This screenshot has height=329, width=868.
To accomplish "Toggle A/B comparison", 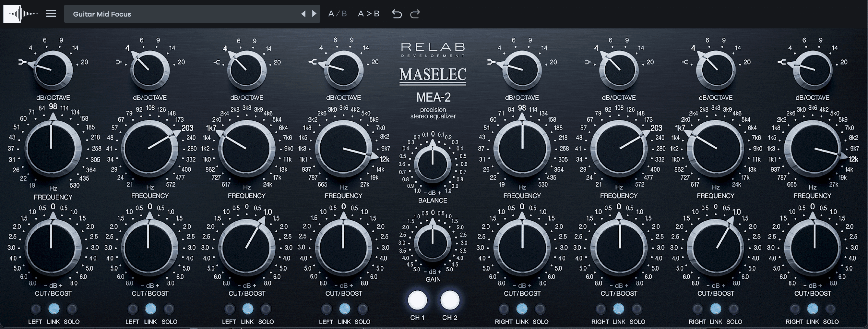I will pyautogui.click(x=337, y=14).
